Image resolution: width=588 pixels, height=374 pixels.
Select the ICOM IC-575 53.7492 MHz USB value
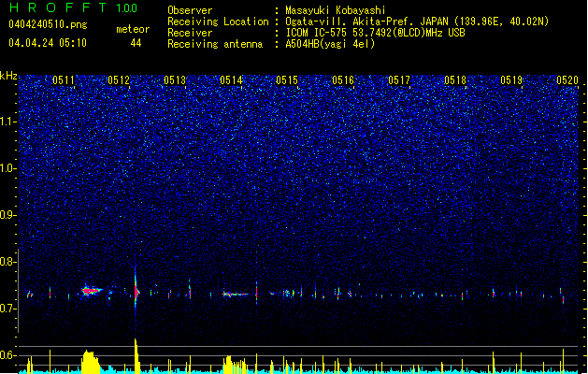(376, 33)
